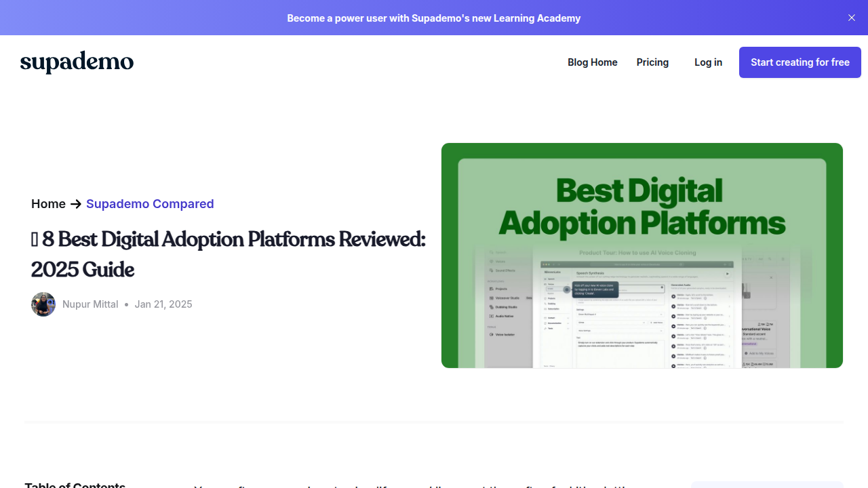
Task: Click the Table of Contents heading
Action: [75, 484]
